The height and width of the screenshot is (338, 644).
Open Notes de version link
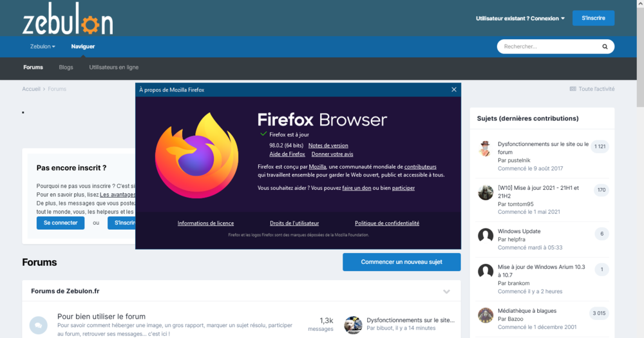[328, 146]
